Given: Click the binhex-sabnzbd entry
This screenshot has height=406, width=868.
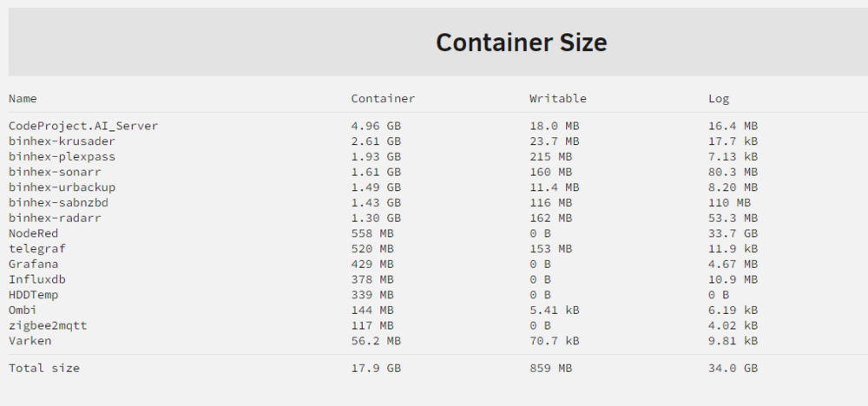Looking at the screenshot, I should (x=59, y=203).
